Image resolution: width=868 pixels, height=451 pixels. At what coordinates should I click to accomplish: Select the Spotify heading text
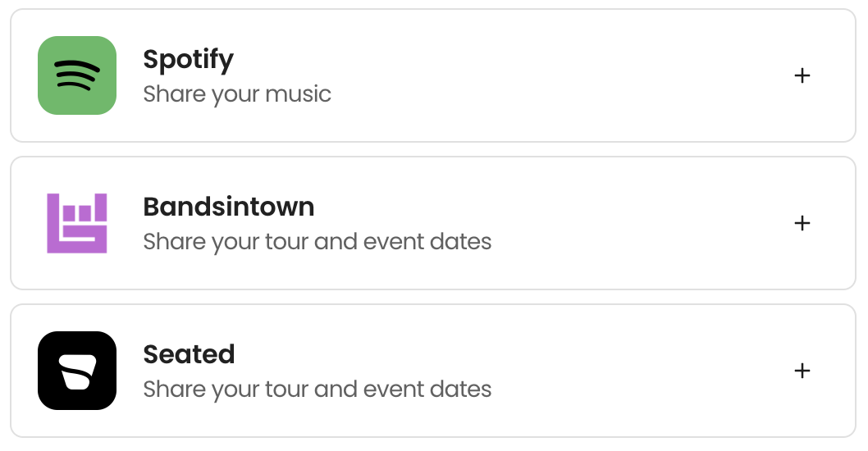(188, 60)
